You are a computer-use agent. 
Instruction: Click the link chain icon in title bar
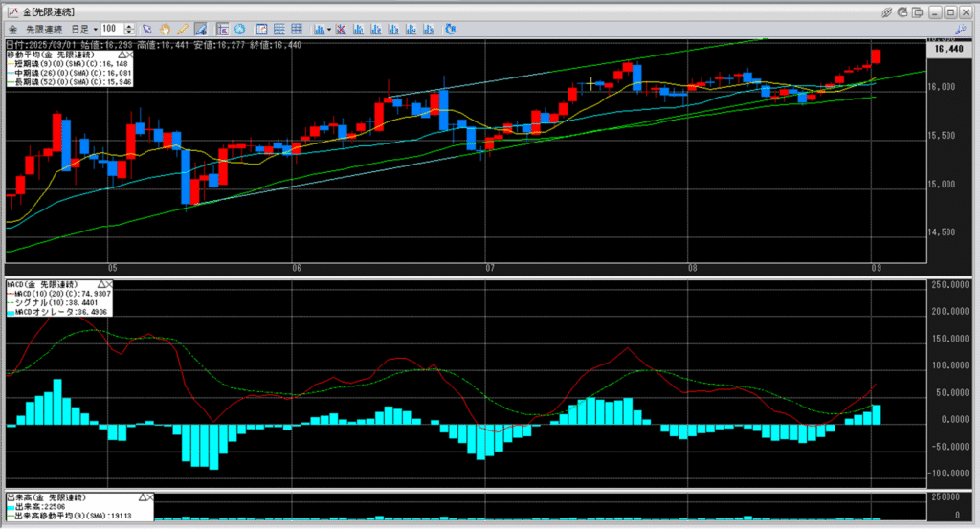click(x=886, y=11)
